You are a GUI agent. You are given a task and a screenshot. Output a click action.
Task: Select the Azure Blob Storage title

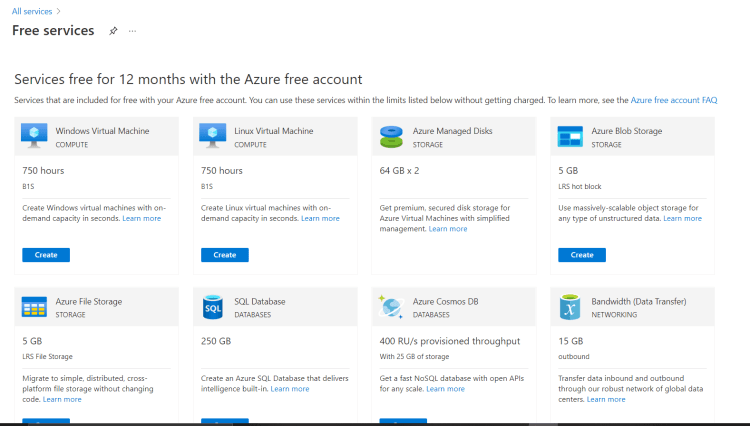[x=627, y=131]
